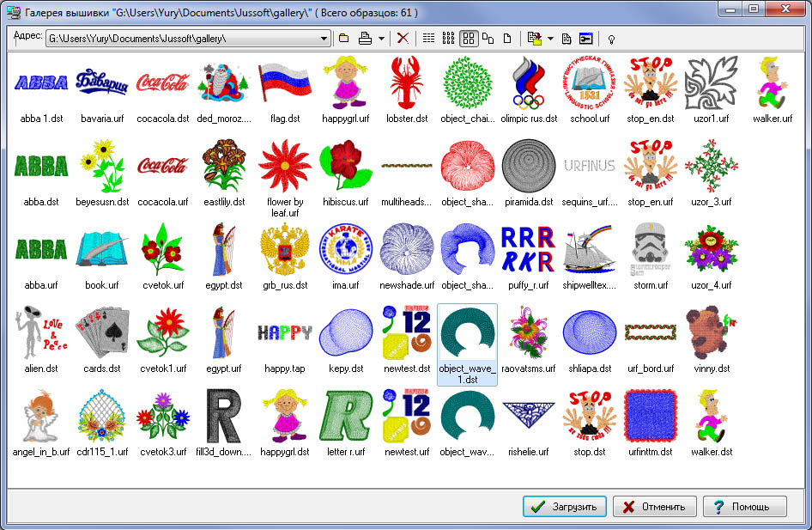
Task: Select the flower by leaf.urf design
Action: [285, 166]
